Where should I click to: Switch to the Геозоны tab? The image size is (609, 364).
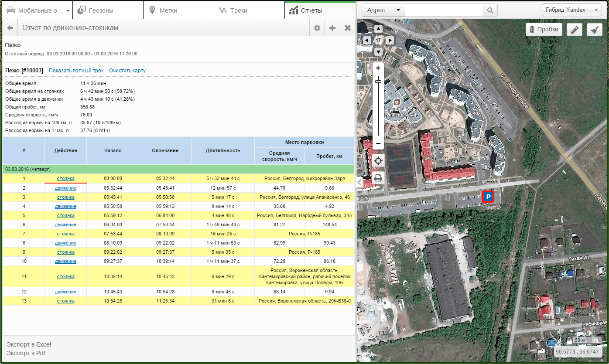tap(107, 10)
